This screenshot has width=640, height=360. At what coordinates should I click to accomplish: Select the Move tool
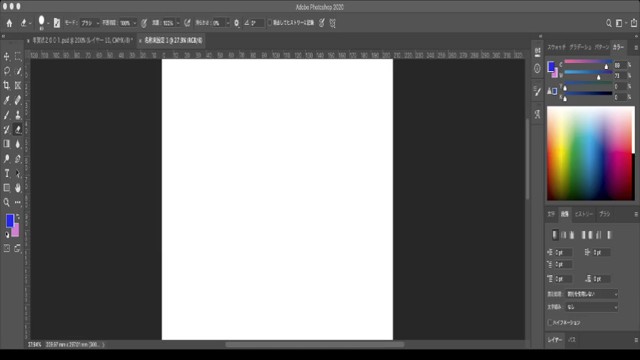(x=7, y=56)
